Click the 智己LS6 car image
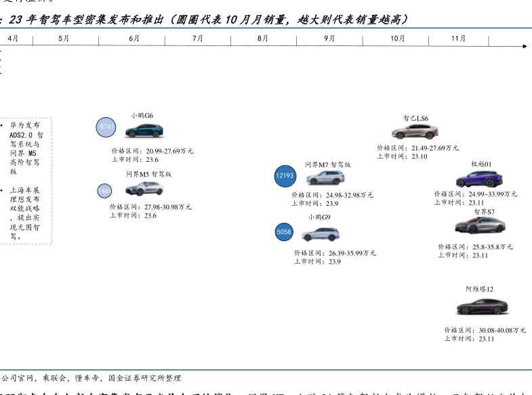The width and height of the screenshot is (532, 395). 415,132
